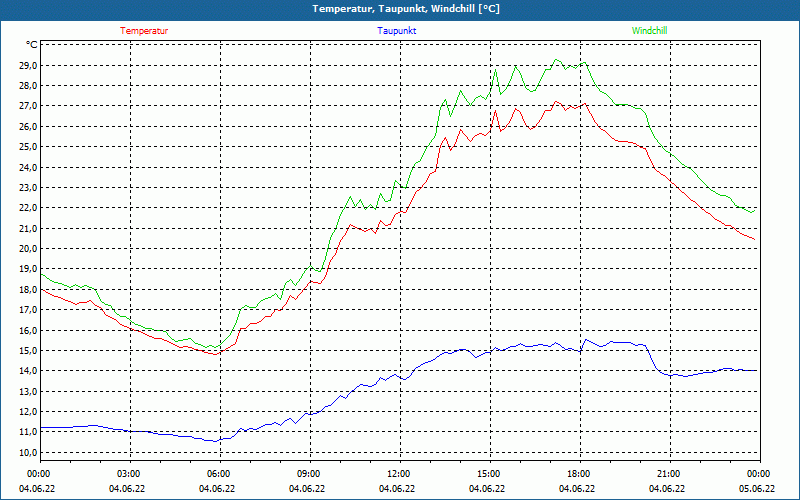
Task: Click the '27,0' y-axis value
Action: point(28,106)
